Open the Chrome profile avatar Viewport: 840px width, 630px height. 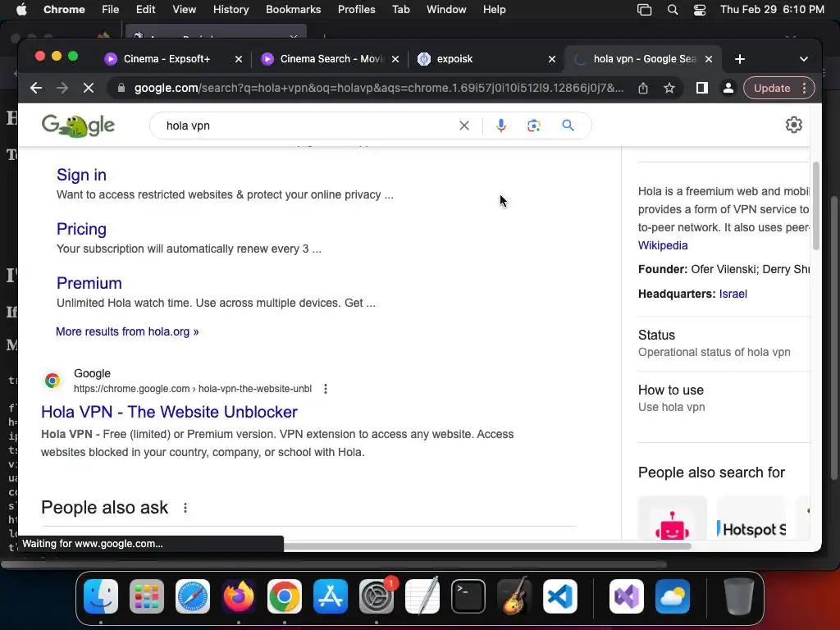tap(728, 88)
